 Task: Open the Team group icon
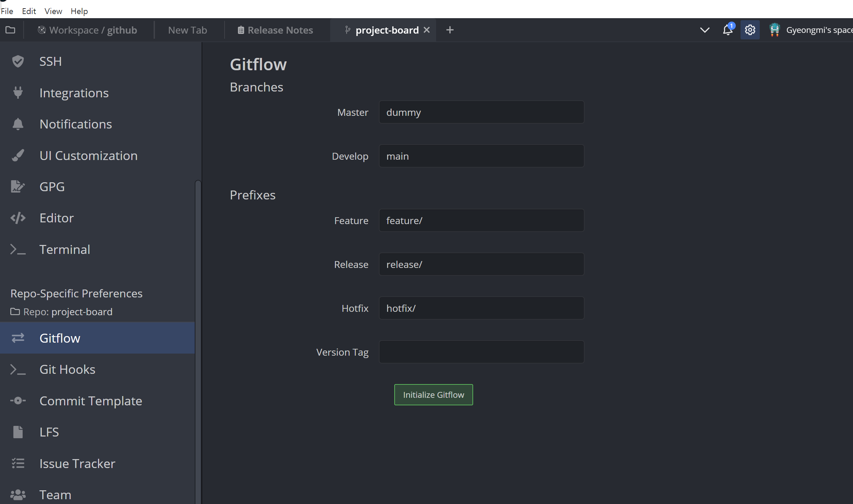[18, 494]
